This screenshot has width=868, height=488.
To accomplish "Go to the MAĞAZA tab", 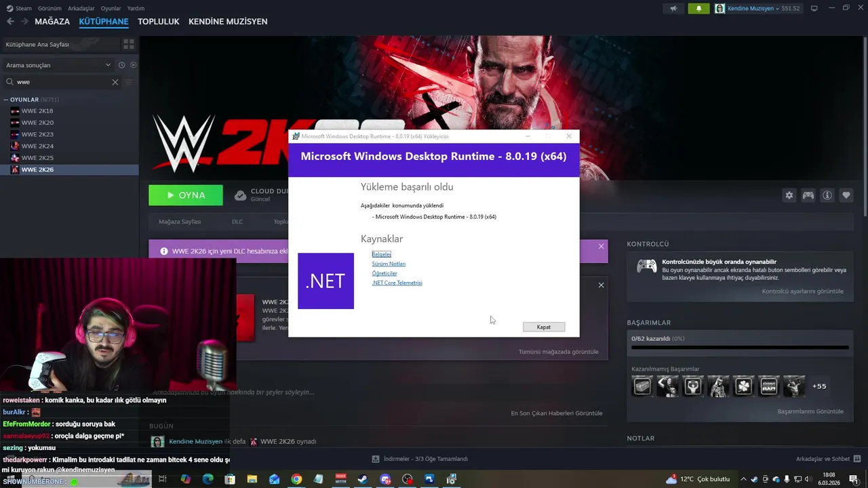I will click(52, 22).
